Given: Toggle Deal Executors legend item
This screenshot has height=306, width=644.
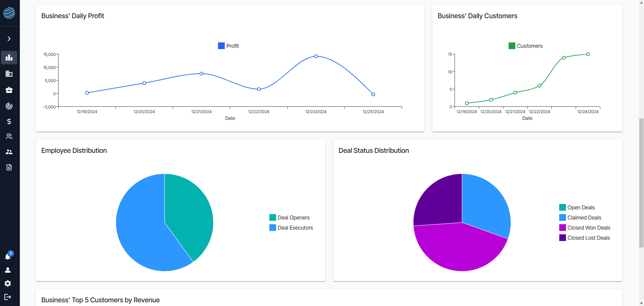Looking at the screenshot, I should click(291, 228).
